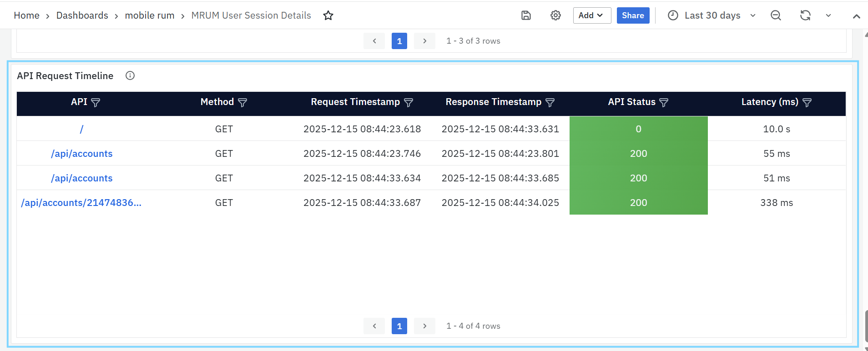
Task: Filter the Request Timestamp column
Action: 409,103
